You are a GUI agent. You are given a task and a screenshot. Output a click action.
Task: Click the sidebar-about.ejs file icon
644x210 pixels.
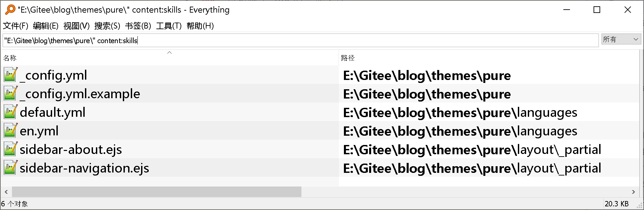point(10,149)
